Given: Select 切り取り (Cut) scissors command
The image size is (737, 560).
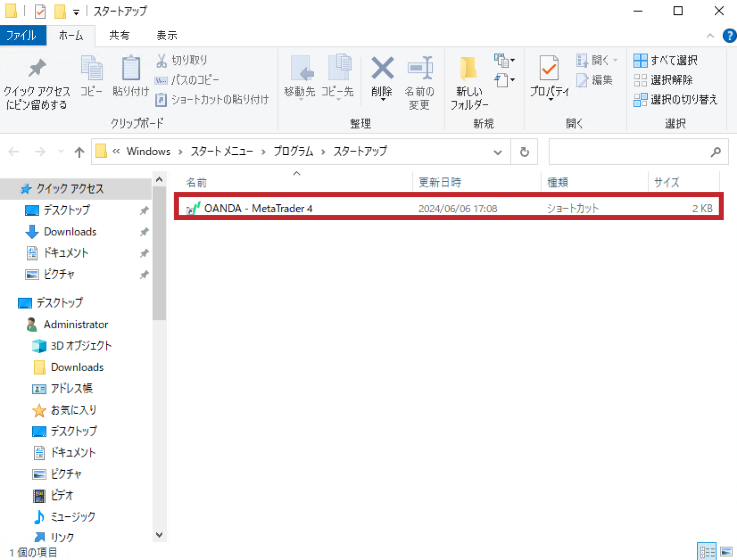Looking at the screenshot, I should point(182,60).
